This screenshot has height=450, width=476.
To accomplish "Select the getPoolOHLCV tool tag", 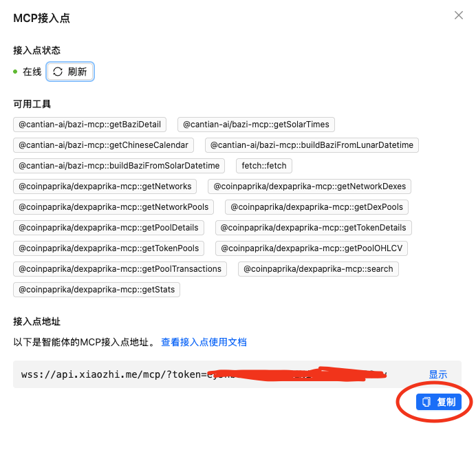I will point(312,248).
